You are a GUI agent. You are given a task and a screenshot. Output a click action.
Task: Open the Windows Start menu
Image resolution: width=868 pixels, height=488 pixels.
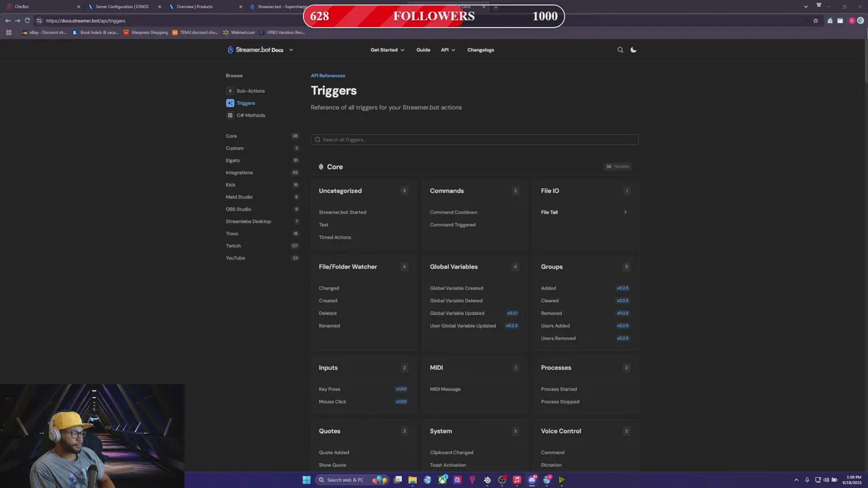307,480
